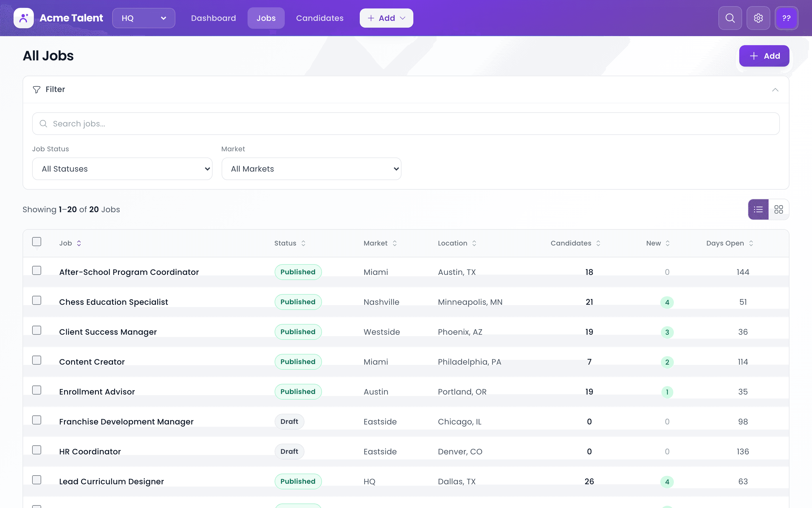Tick the Enrollment Advisor row checkbox
This screenshot has width=812, height=508.
click(37, 390)
